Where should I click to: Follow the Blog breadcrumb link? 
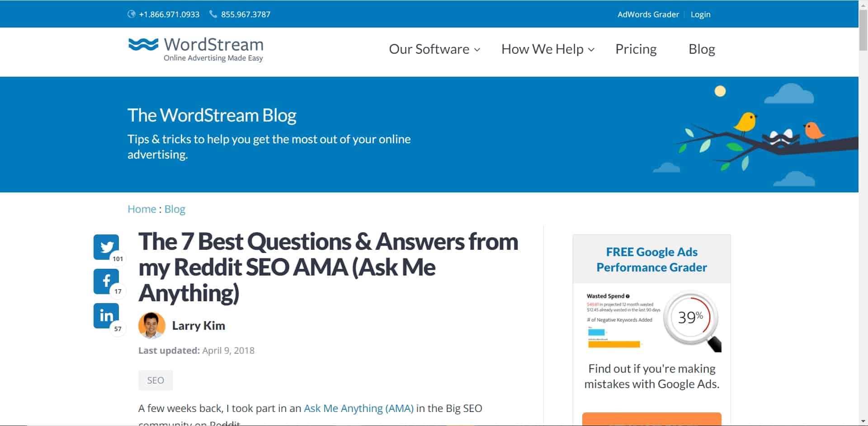click(x=175, y=209)
